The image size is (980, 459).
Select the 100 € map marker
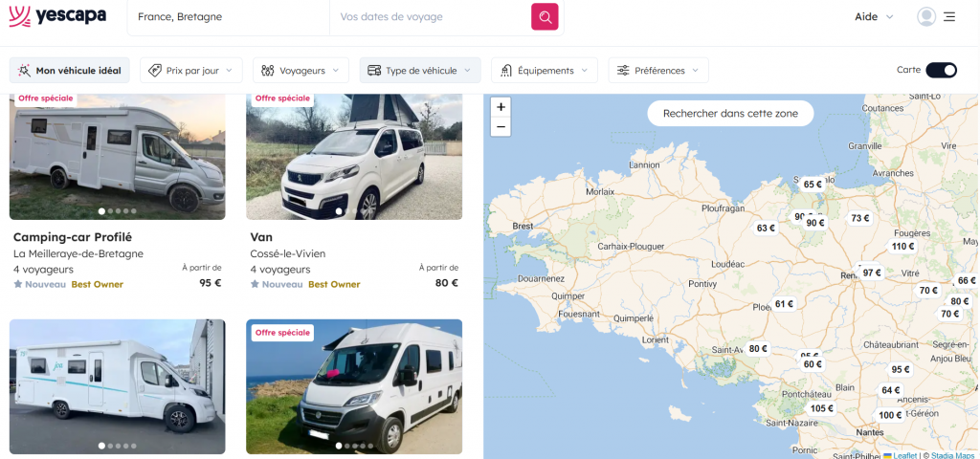point(890,415)
